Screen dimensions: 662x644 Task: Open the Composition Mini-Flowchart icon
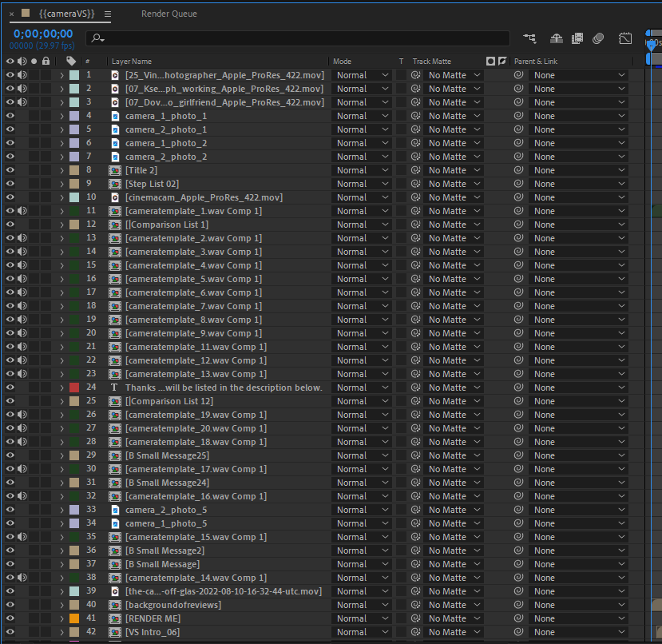(x=530, y=38)
